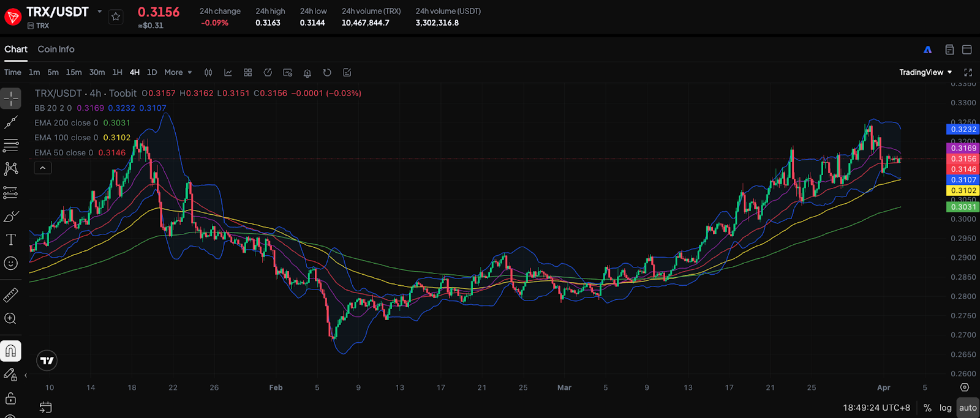Select the crosshair cursor tool
This screenshot has width=980, height=418.
tap(11, 99)
